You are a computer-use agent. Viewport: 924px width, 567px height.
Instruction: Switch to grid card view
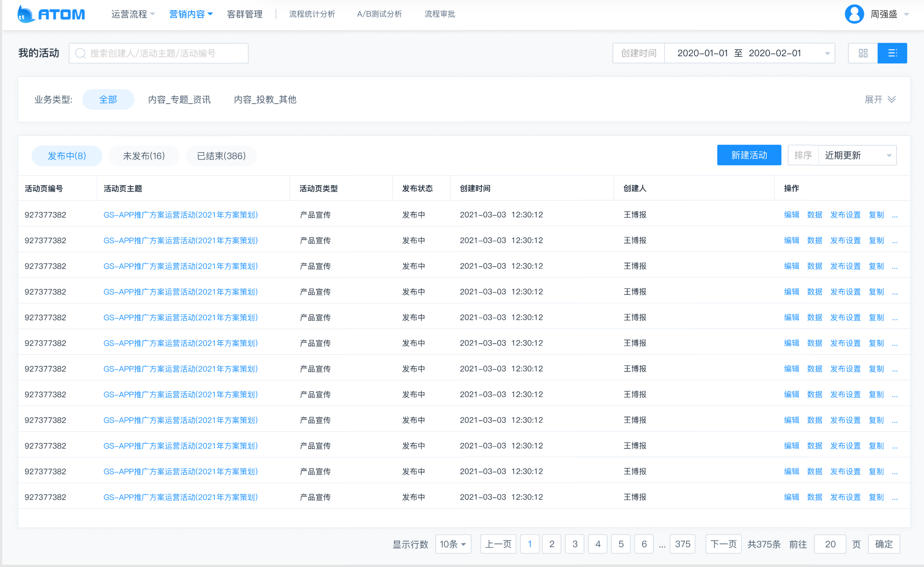pyautogui.click(x=863, y=53)
